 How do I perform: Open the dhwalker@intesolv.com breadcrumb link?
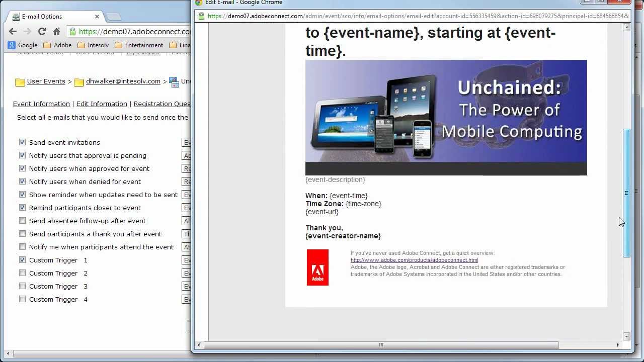pyautogui.click(x=123, y=81)
